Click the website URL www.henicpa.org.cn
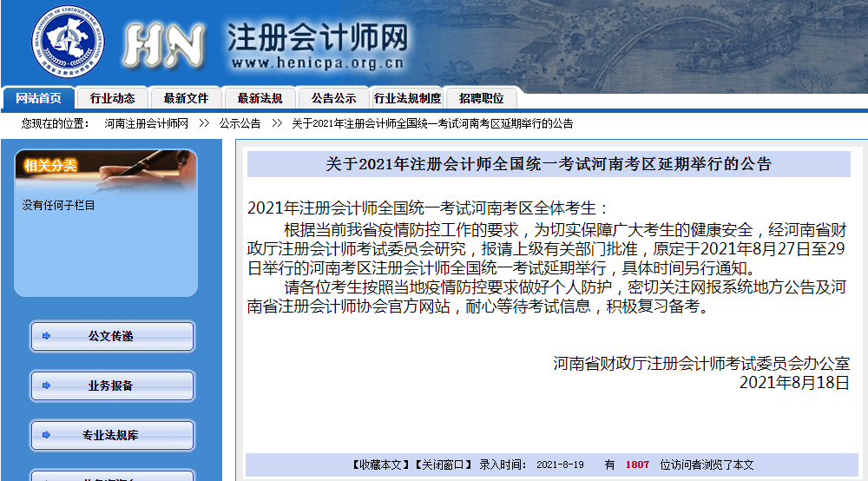 tap(318, 63)
